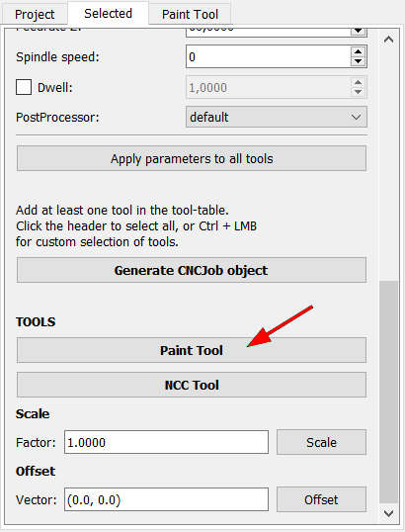Open the PostProcessor dropdown

click(x=277, y=117)
